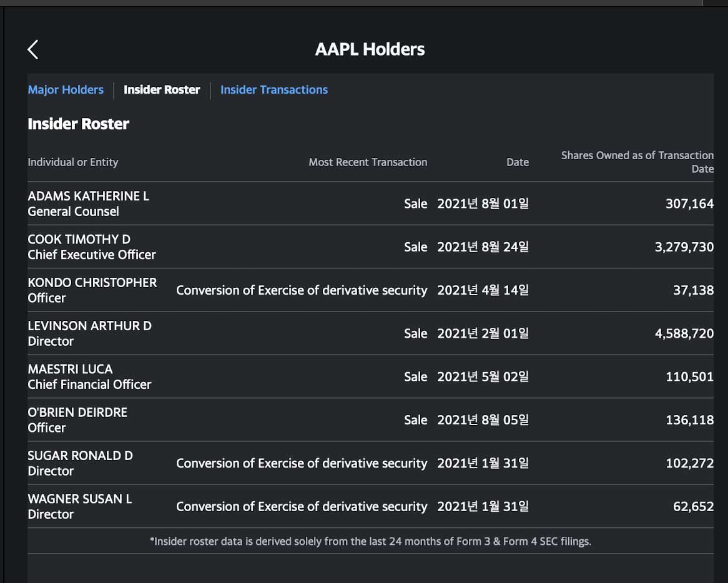Click Sale in O'Brien's row
Viewport: 728px width, 583px height.
point(416,419)
